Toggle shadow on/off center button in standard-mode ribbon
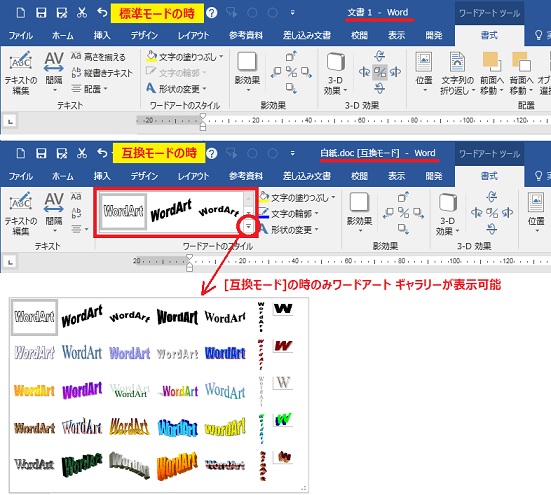The image size is (551, 495). [291, 72]
